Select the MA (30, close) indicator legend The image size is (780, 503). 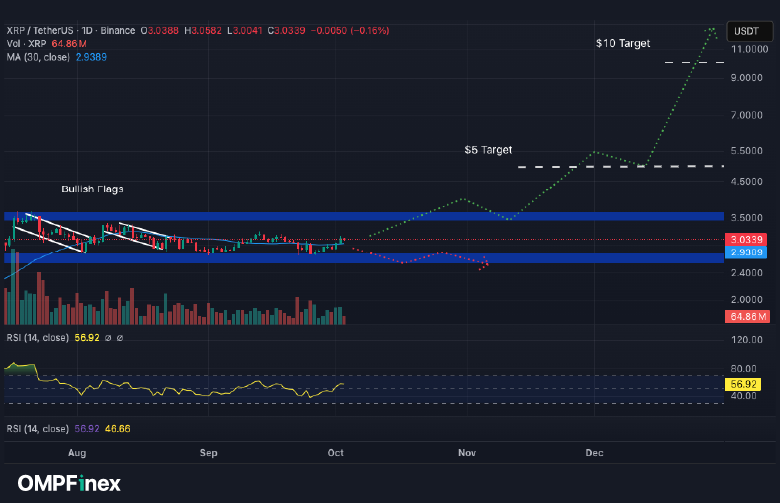click(38, 58)
